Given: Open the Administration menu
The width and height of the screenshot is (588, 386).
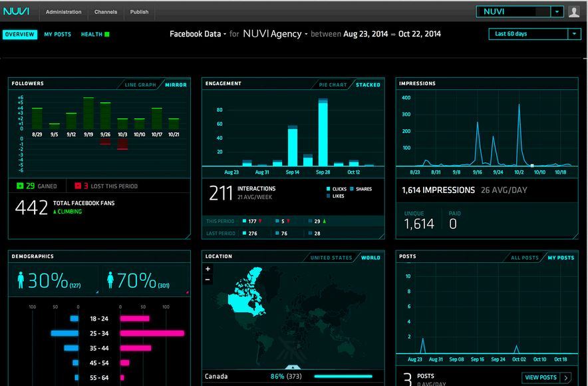Looking at the screenshot, I should [x=63, y=12].
